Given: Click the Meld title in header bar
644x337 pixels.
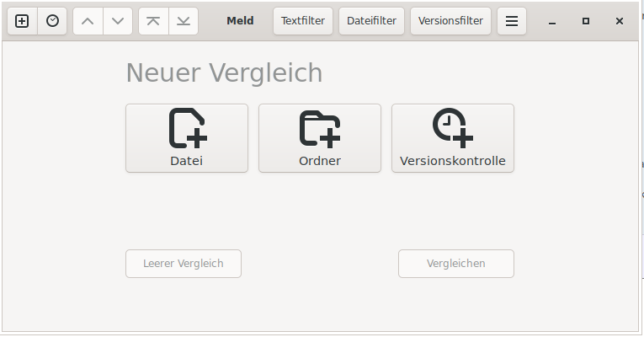Looking at the screenshot, I should (x=240, y=21).
